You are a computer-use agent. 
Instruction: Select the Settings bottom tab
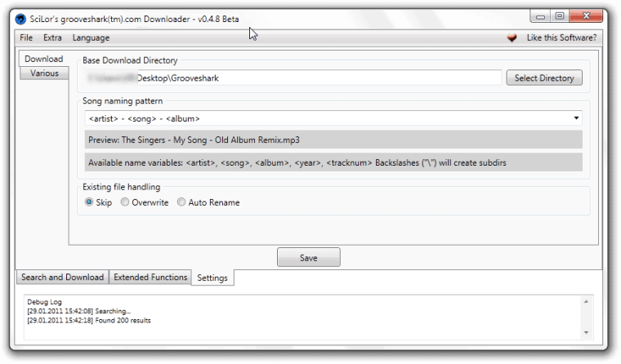pos(212,278)
